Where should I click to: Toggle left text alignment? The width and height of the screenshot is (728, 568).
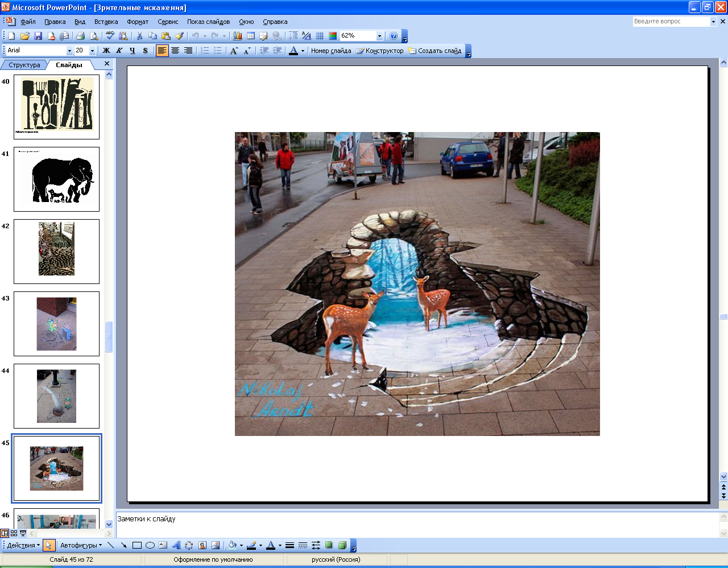click(x=162, y=51)
